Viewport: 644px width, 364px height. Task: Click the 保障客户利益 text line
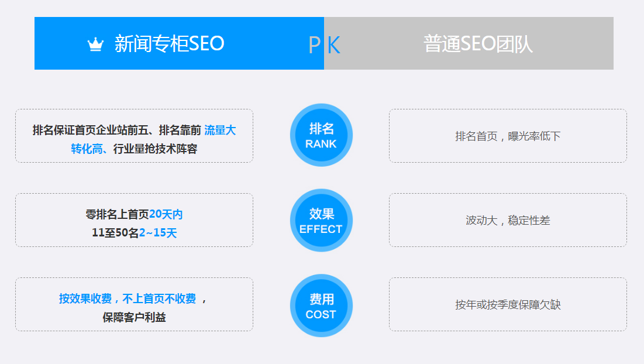(x=134, y=317)
